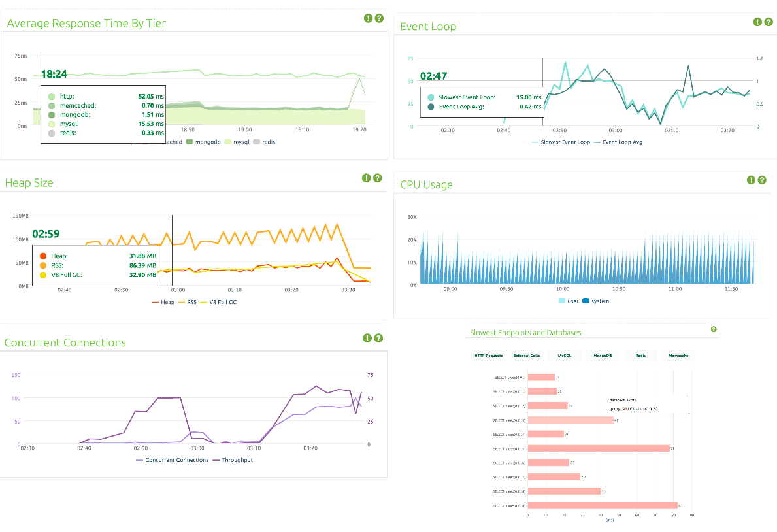Click the info icon on Concurrent Connections panel
This screenshot has height=532, width=777.
click(x=367, y=338)
